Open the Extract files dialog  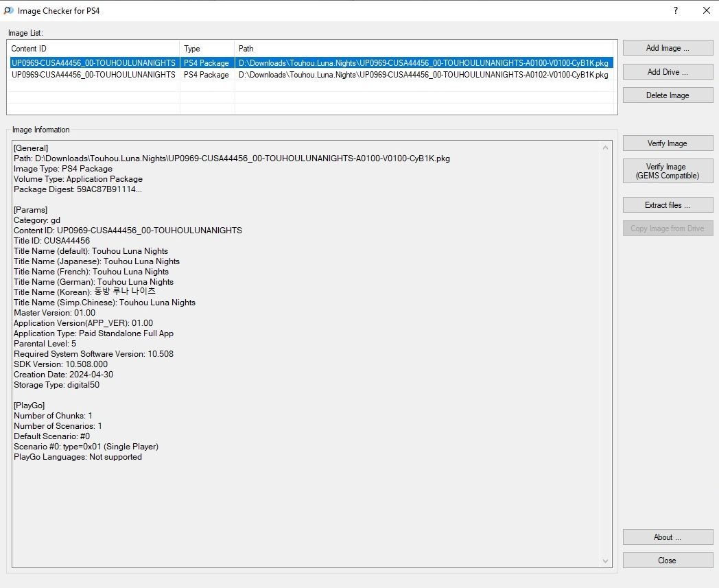click(668, 205)
